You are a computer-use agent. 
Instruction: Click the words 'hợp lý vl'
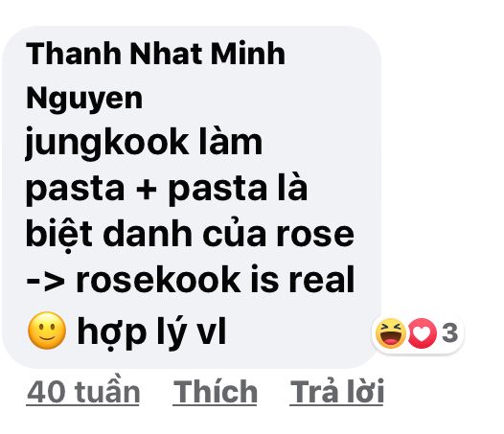[151, 332]
